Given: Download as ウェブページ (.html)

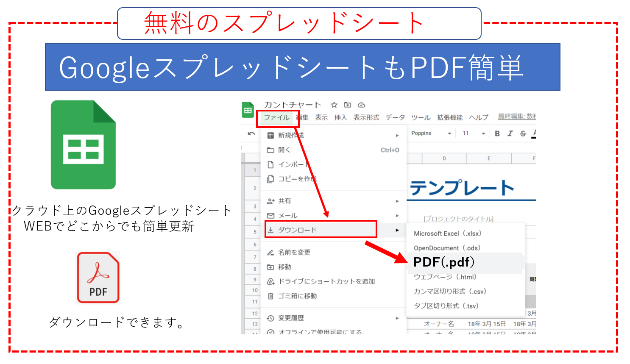Looking at the screenshot, I should (x=466, y=277).
